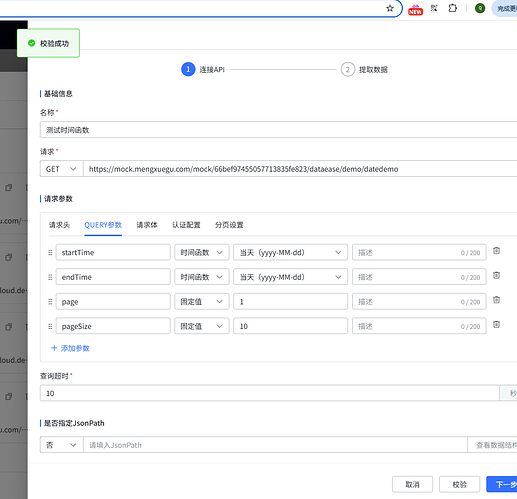Delete the endTime parameter row
The height and width of the screenshot is (499, 517).
pyautogui.click(x=496, y=275)
